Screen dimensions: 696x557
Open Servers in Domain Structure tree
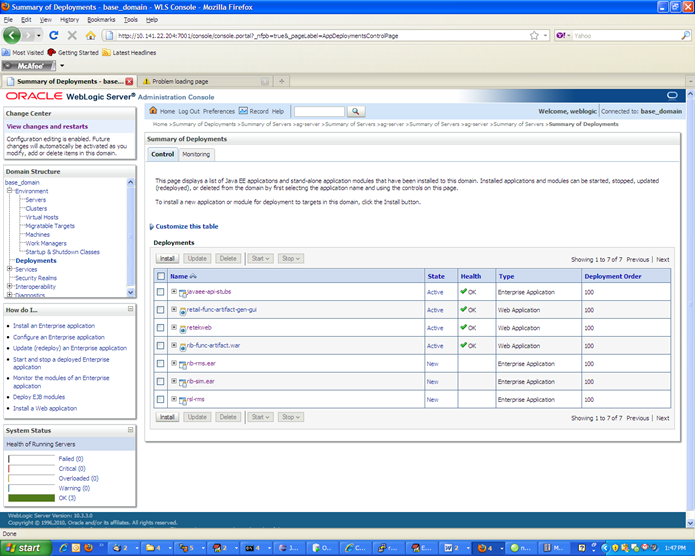click(36, 200)
